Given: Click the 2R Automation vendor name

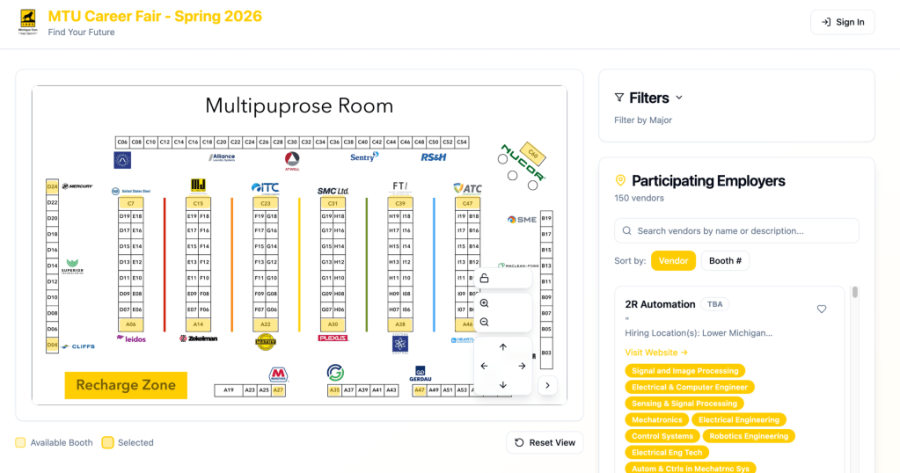Looking at the screenshot, I should coord(660,304).
